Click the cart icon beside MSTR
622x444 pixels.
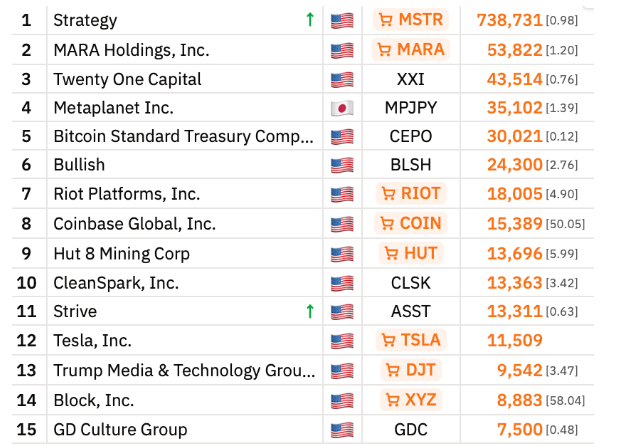coord(384,20)
